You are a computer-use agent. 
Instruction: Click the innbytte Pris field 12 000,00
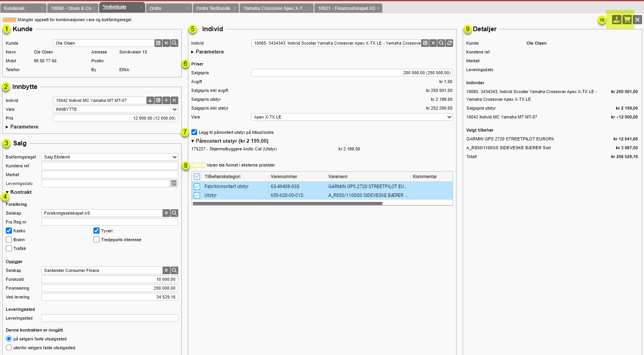[x=116, y=118]
